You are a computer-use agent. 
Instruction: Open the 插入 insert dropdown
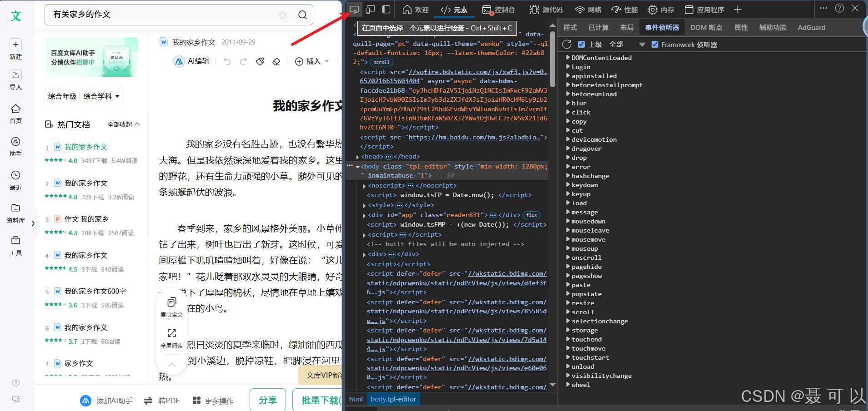[x=312, y=61]
